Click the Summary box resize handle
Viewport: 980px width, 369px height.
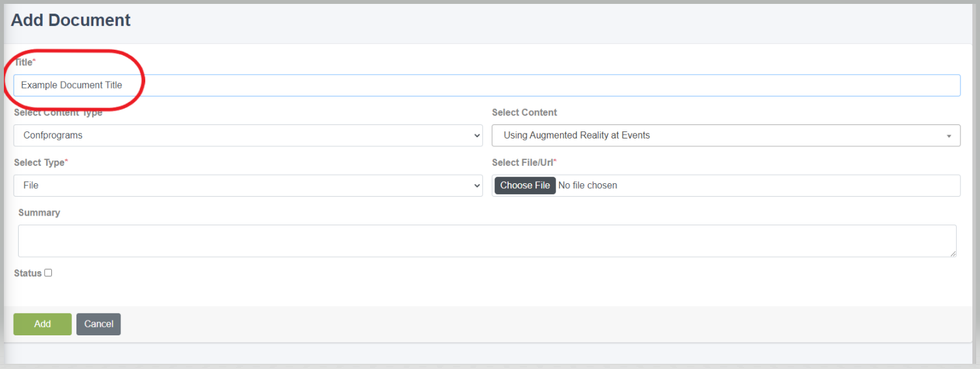coord(952,253)
